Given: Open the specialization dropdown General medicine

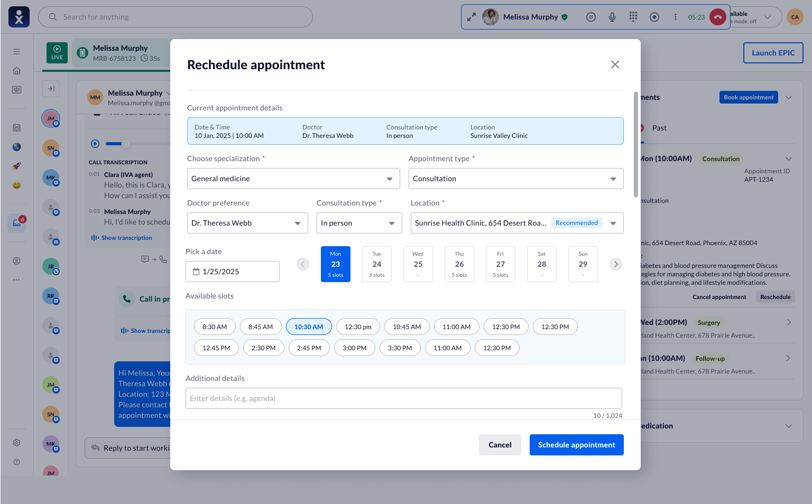Looking at the screenshot, I should (x=293, y=179).
